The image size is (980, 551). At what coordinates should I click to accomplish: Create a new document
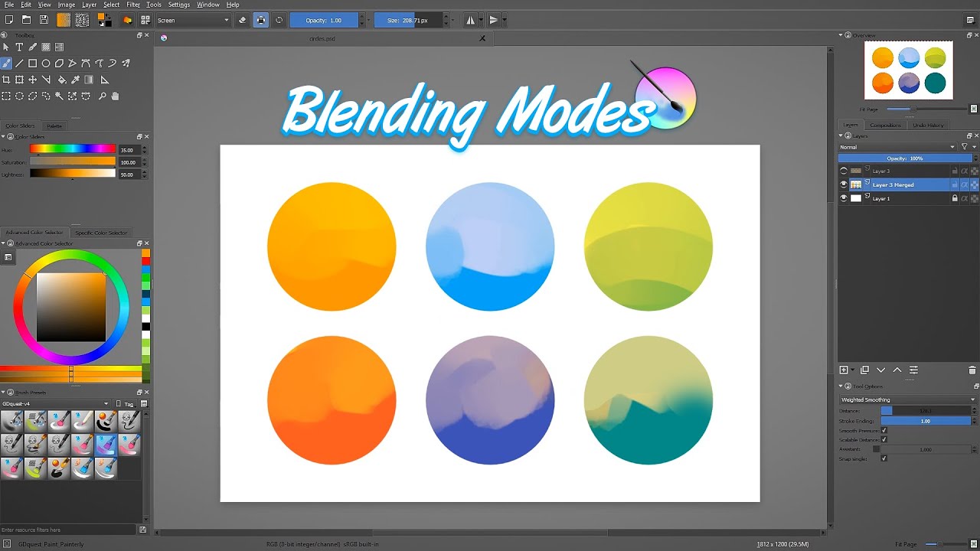[8, 20]
